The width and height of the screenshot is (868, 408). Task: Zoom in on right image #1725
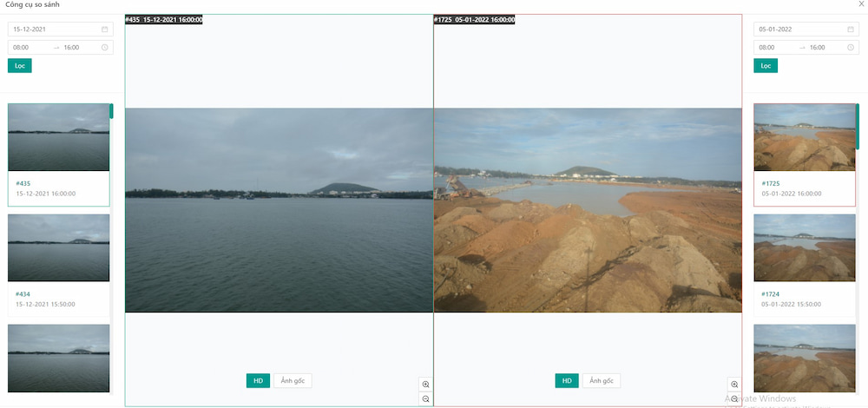click(734, 385)
